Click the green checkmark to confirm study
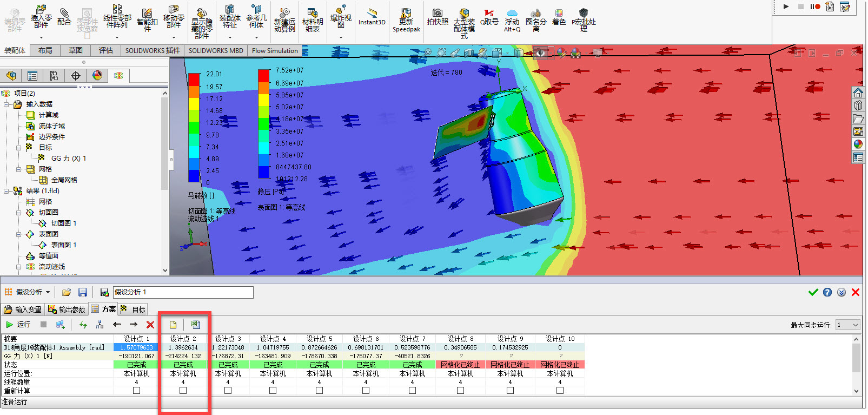 pyautogui.click(x=813, y=292)
